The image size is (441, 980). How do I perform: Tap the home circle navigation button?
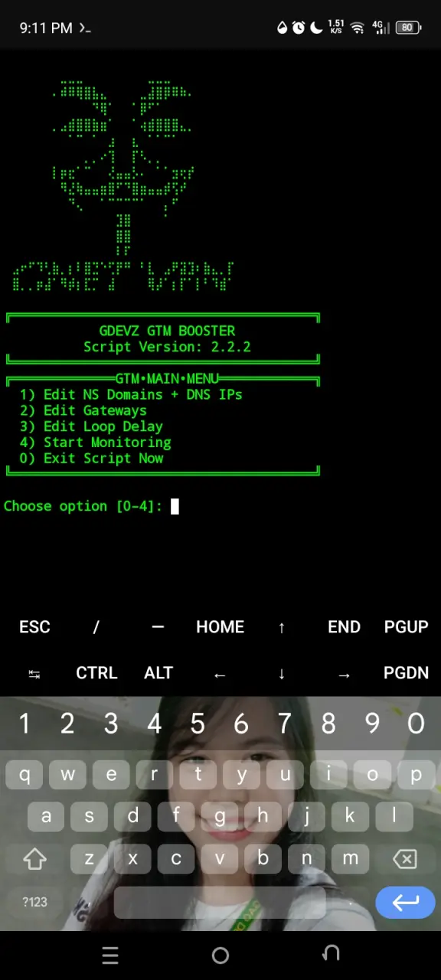coord(220,955)
